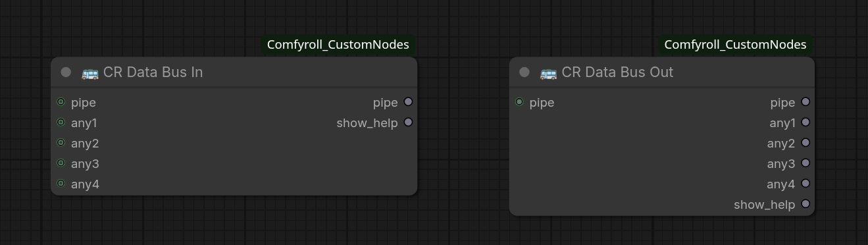Image resolution: width=868 pixels, height=245 pixels.
Task: Click the show_help label on Data Bus Out
Action: point(765,205)
